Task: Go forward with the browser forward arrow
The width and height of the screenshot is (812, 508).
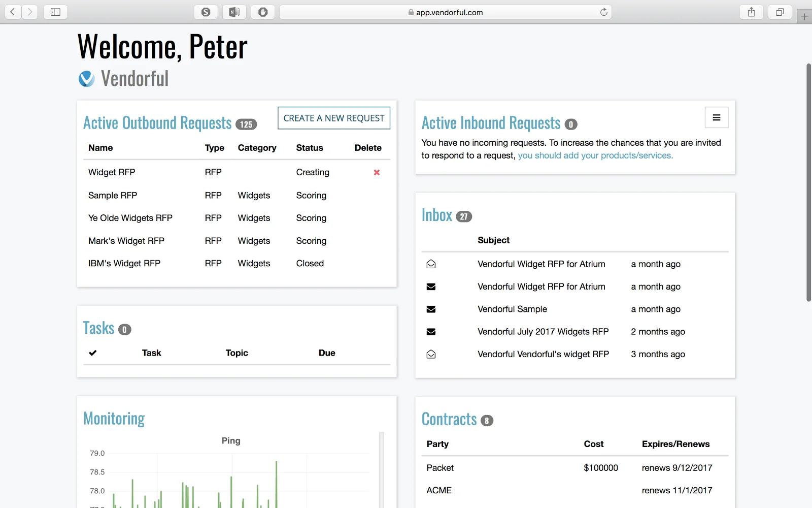Action: click(x=30, y=12)
